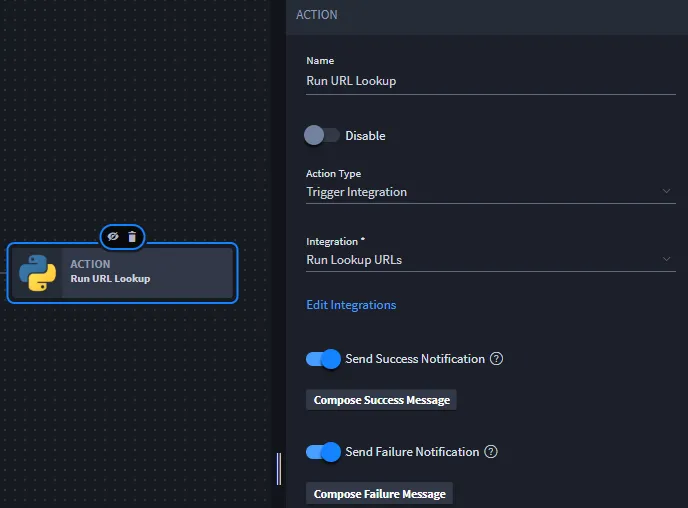Click the ACTION panel header title
Viewport: 688px width, 508px height.
point(317,15)
